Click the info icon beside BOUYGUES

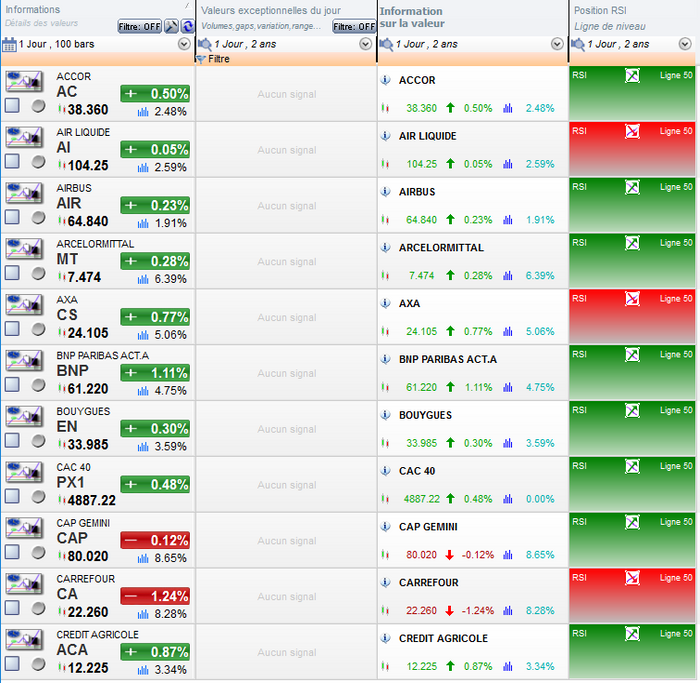[385, 415]
